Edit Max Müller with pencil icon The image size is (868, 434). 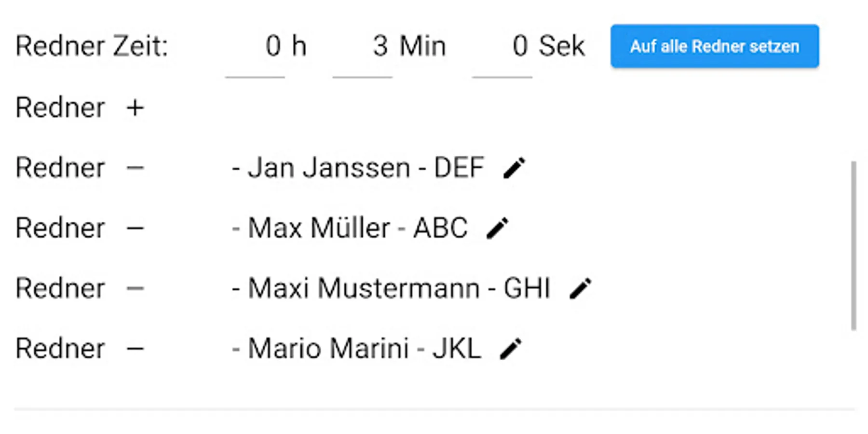[x=497, y=228]
